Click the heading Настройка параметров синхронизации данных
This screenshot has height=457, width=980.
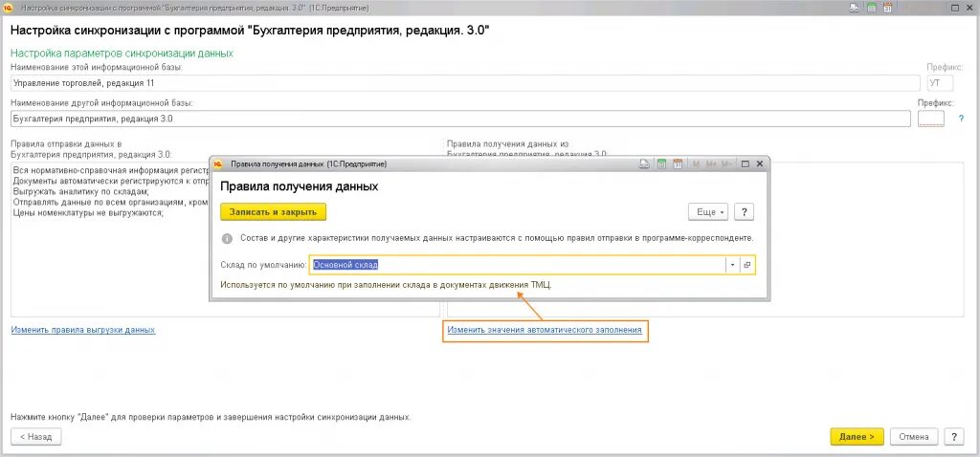pyautogui.click(x=122, y=54)
